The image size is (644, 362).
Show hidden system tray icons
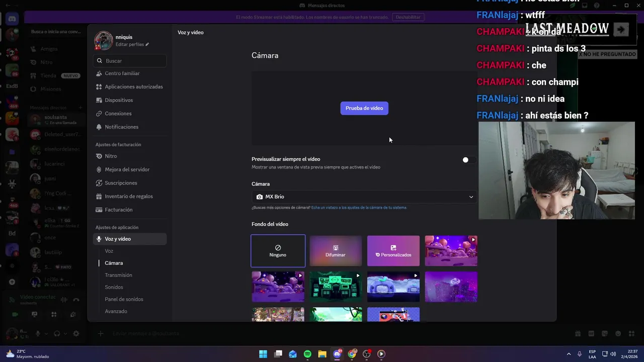click(569, 354)
